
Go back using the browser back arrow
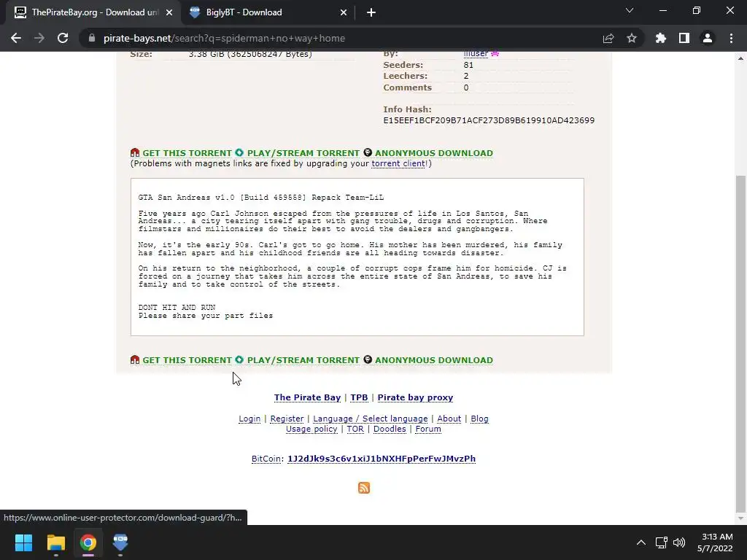click(16, 38)
